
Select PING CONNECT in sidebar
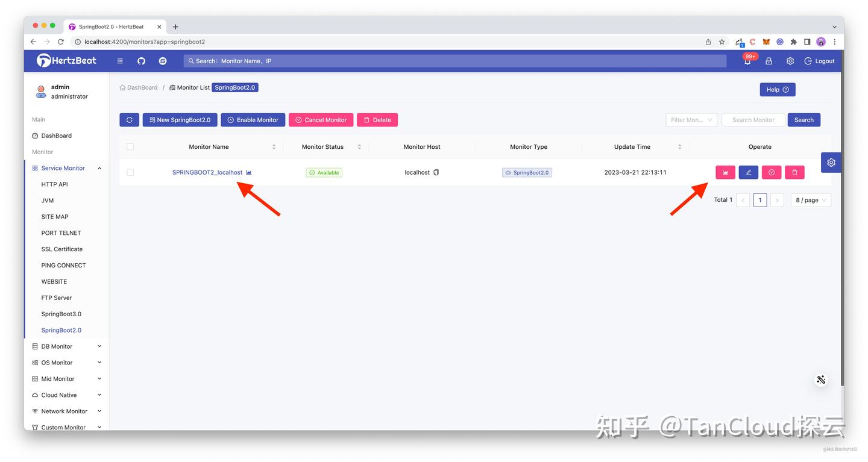pos(63,266)
